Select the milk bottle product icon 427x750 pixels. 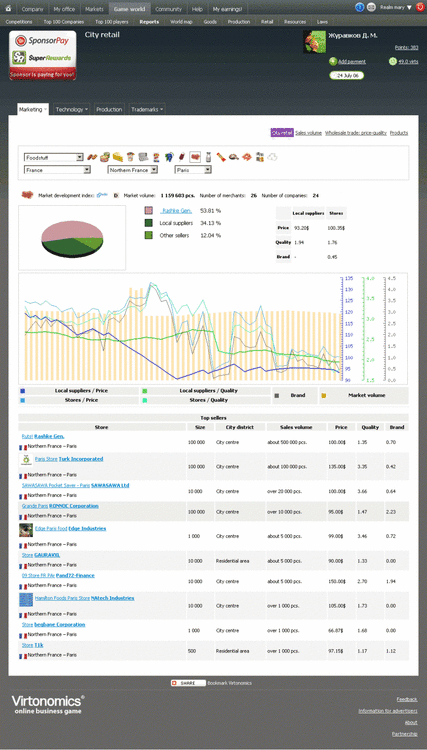click(x=208, y=157)
